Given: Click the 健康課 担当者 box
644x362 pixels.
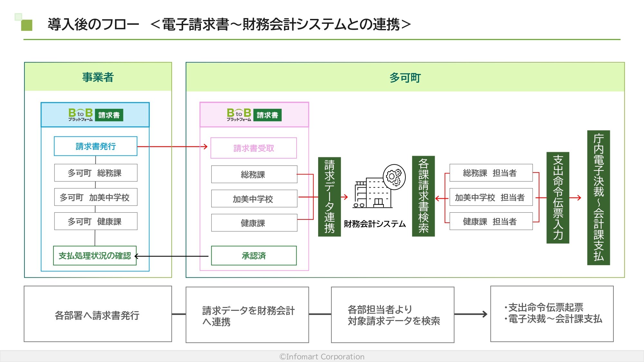Looking at the screenshot, I should click(x=491, y=221).
